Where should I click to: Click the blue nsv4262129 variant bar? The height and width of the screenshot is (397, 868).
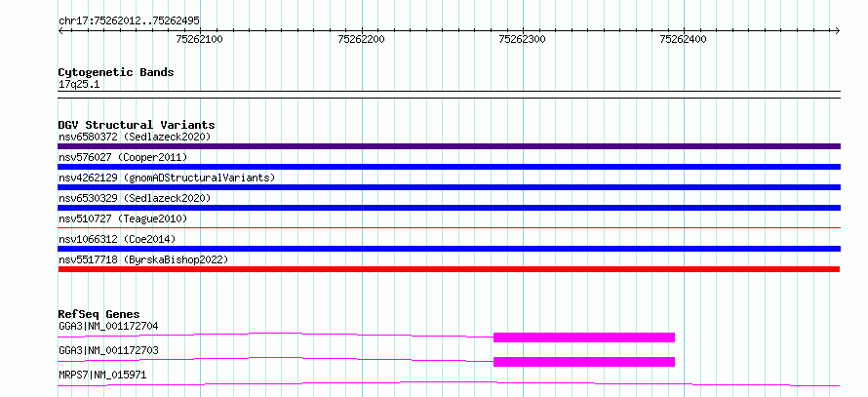(x=449, y=187)
